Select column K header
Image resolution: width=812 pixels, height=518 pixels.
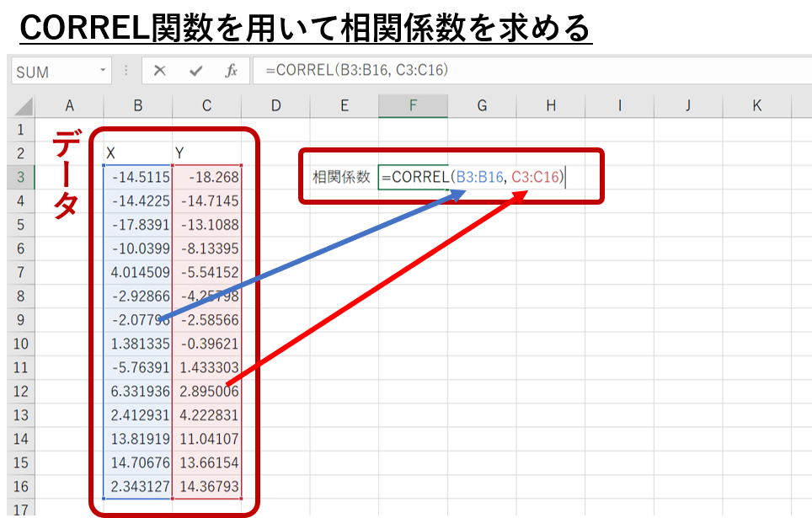pos(756,105)
